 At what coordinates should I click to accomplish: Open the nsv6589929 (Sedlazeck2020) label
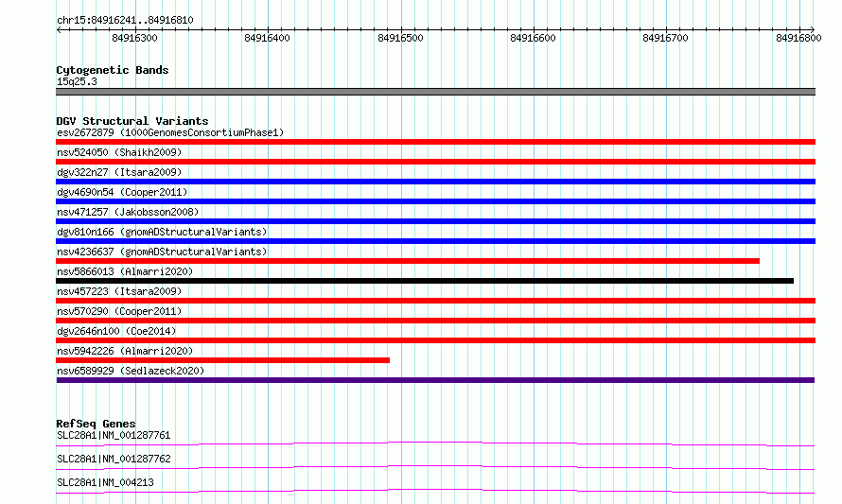[131, 371]
